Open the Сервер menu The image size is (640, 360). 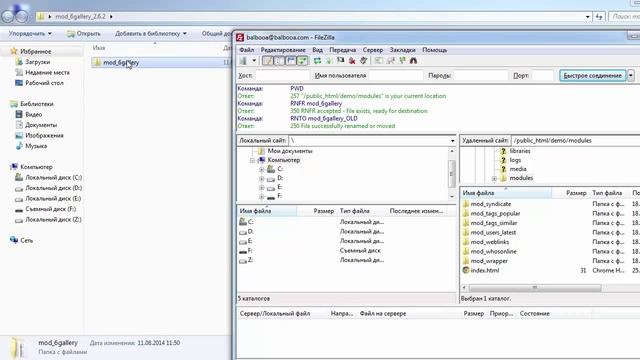point(373,50)
